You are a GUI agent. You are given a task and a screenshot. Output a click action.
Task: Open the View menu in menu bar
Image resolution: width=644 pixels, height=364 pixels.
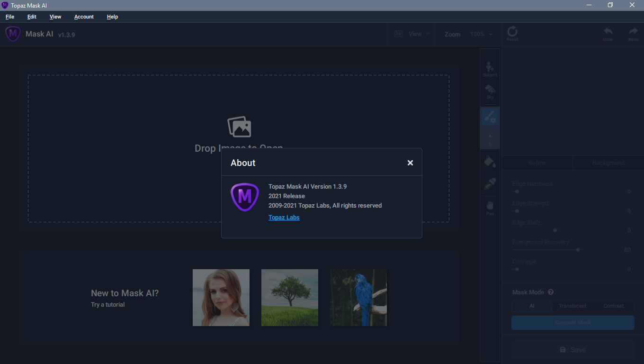coord(55,17)
